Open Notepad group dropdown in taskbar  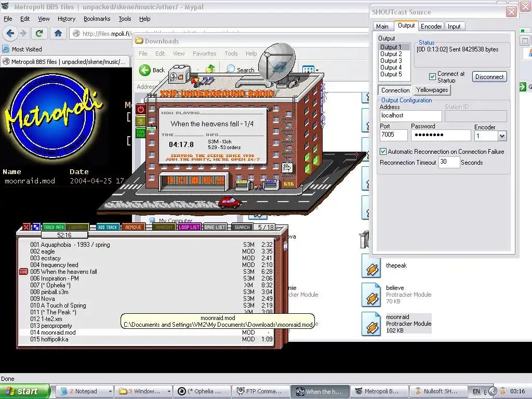coord(110,392)
